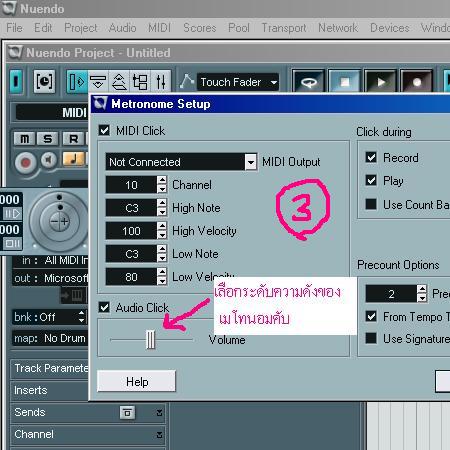Screen dimensions: 450x450
Task: Mute the track with M button
Action: (24, 139)
